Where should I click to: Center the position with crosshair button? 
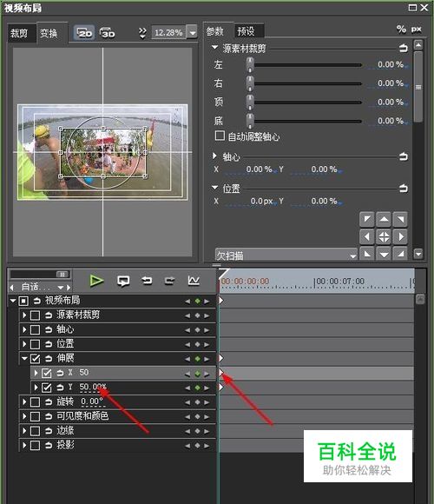[x=384, y=237]
